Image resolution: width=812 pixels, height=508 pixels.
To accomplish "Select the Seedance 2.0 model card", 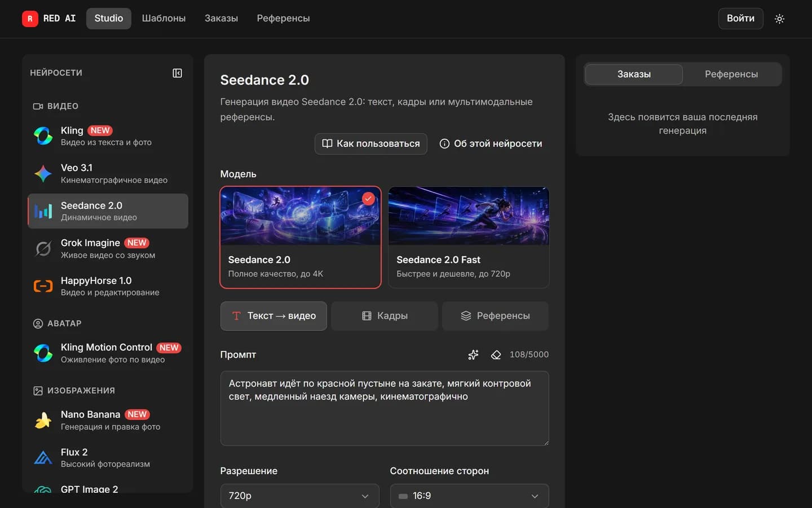I will click(301, 237).
